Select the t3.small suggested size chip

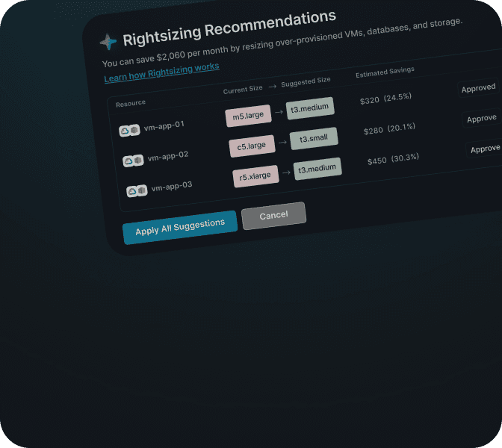click(314, 138)
